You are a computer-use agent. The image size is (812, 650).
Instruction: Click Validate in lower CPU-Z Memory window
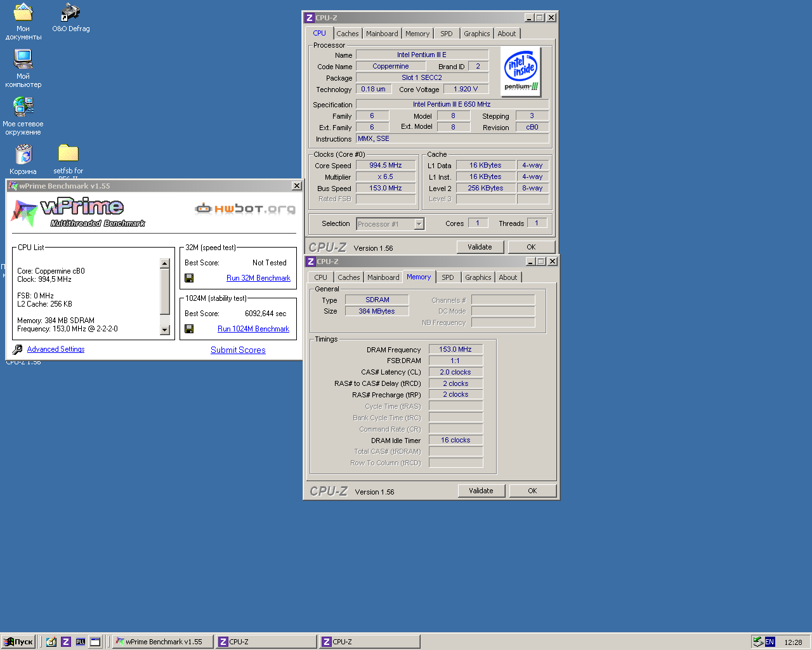481,491
